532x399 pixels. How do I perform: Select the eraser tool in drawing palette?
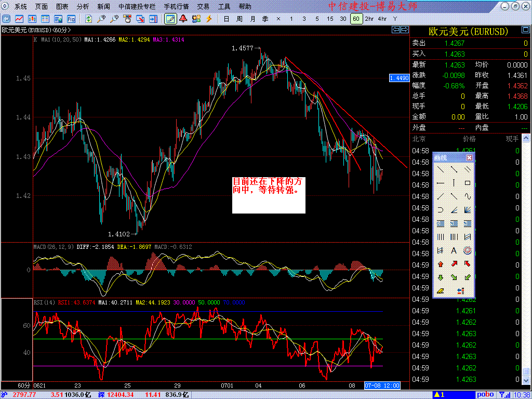point(441,291)
